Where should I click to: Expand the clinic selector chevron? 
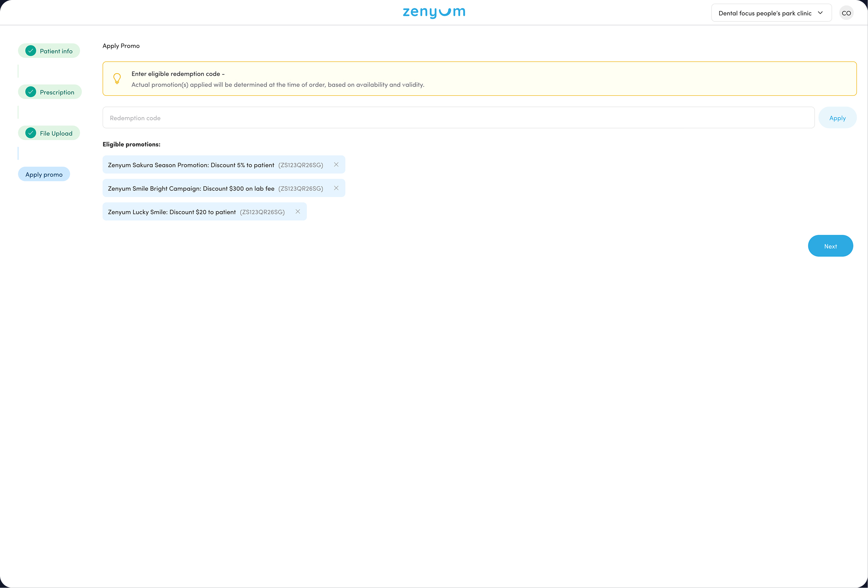820,13
